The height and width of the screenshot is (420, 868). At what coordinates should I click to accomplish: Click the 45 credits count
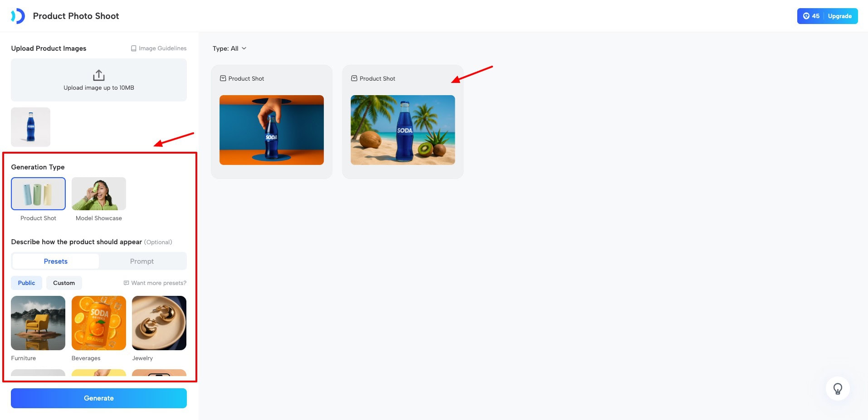coord(816,16)
